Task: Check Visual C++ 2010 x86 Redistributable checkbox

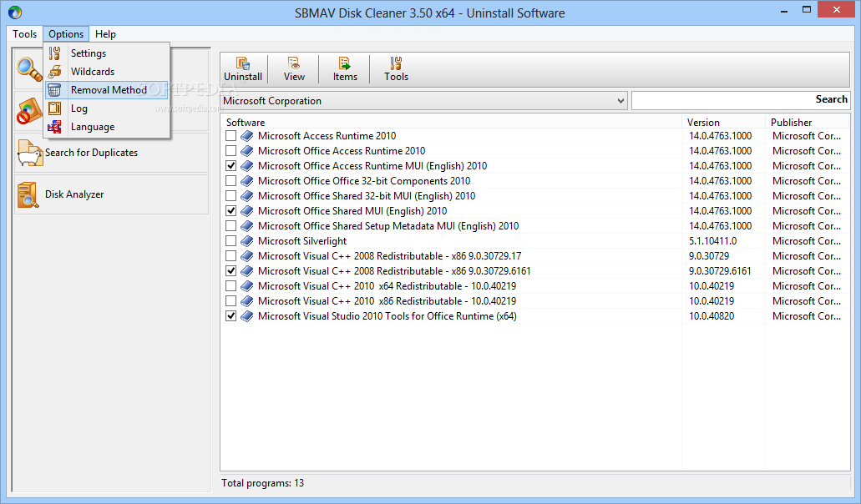Action: click(x=230, y=301)
